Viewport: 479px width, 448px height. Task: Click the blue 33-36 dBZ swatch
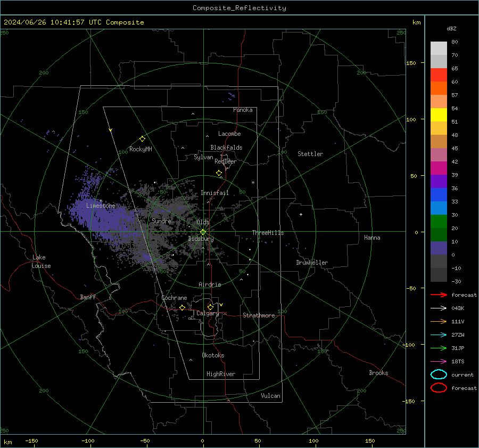point(439,194)
